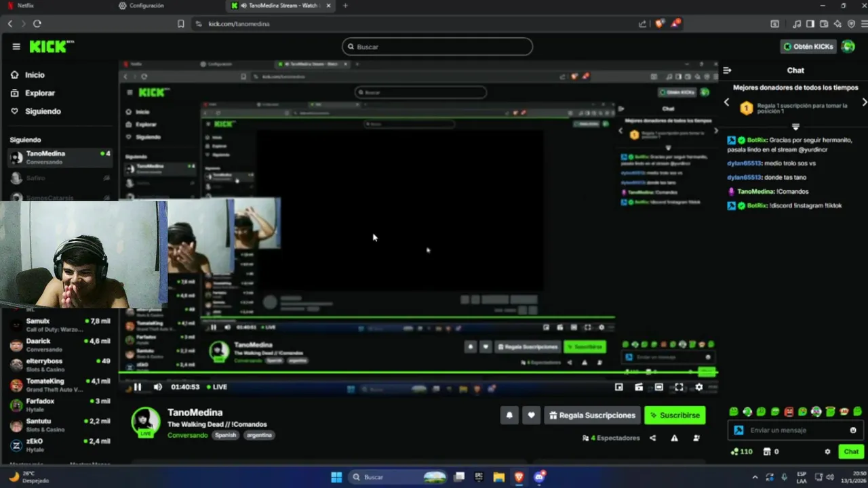The image size is (868, 488).
Task: Open the Windows Start menu
Action: [x=336, y=477]
